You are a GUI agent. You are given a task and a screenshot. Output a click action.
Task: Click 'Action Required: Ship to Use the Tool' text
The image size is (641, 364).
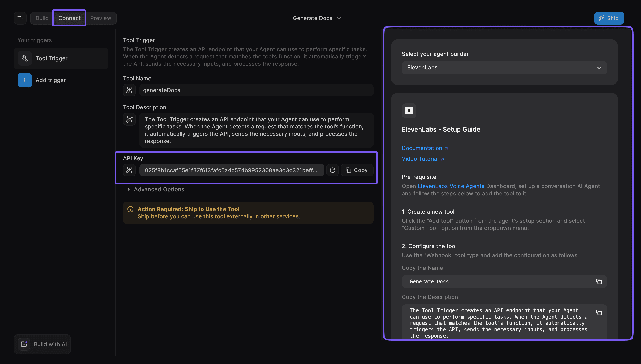pos(188,209)
